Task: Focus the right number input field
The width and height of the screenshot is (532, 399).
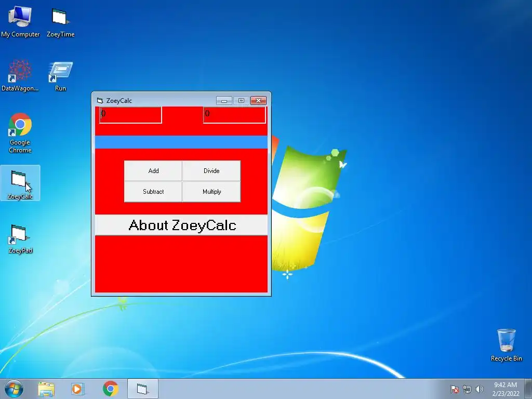Action: pyautogui.click(x=234, y=115)
